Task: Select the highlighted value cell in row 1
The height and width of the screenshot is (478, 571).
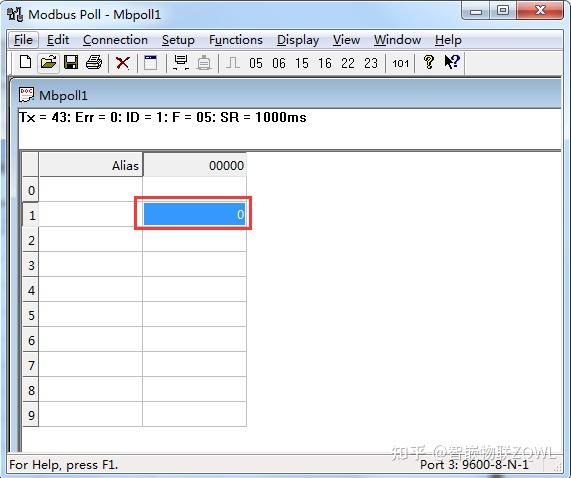Action: click(194, 214)
